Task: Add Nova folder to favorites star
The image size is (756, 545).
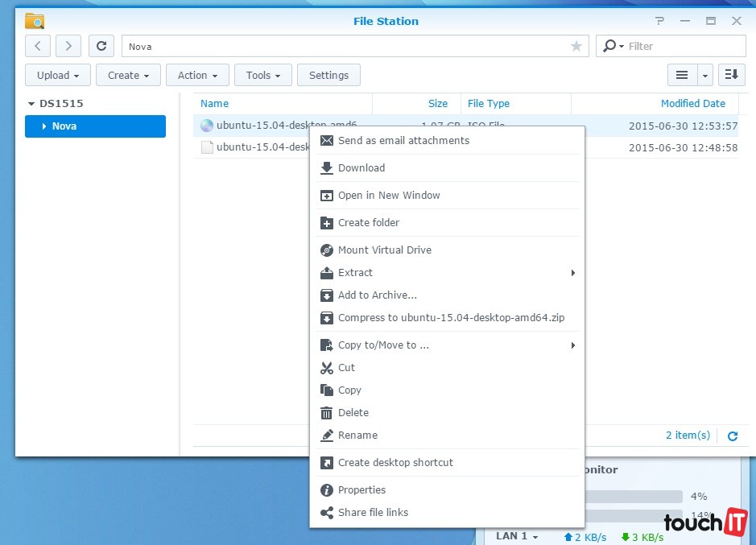Action: [x=576, y=47]
